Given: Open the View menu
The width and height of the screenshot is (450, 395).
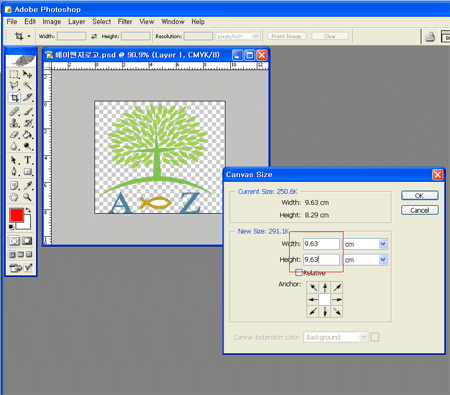Looking at the screenshot, I should [x=147, y=22].
